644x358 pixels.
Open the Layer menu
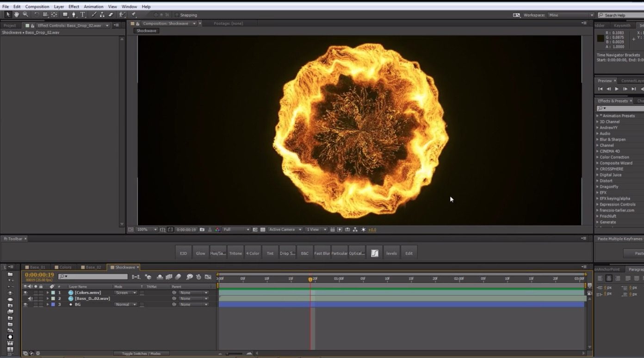59,7
